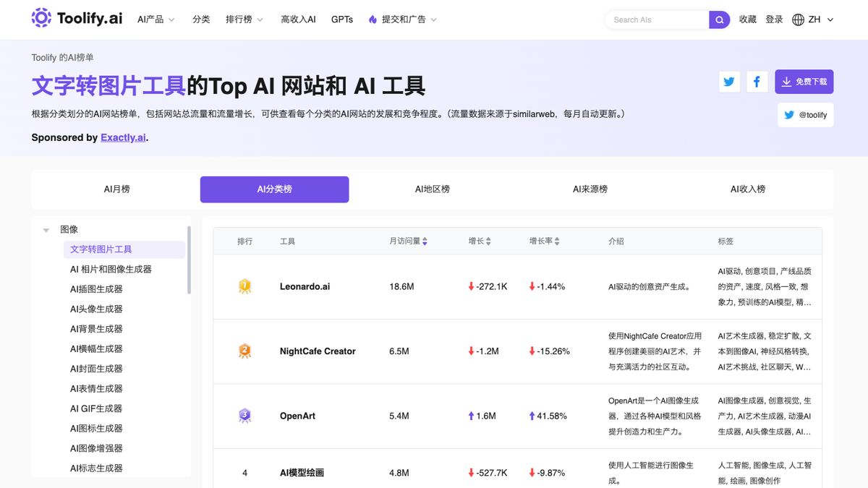This screenshot has width=868, height=488.
Task: Click the 6.5M monthly visits value
Action: 399,351
